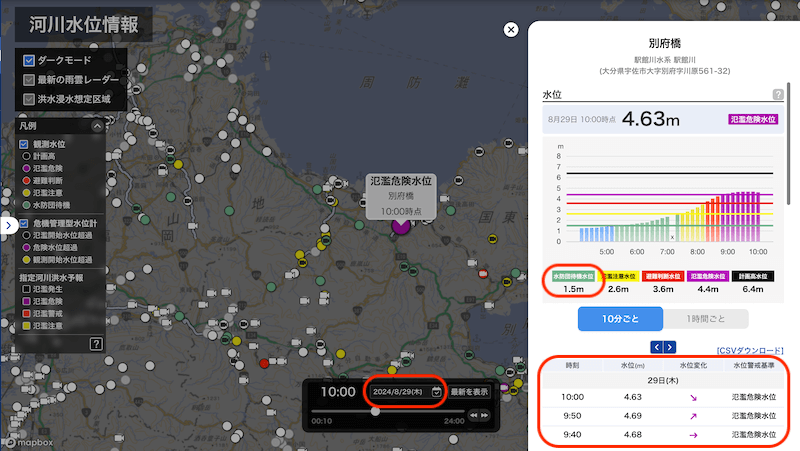Click the 最新を表示 button
The width and height of the screenshot is (800, 451).
point(469,392)
